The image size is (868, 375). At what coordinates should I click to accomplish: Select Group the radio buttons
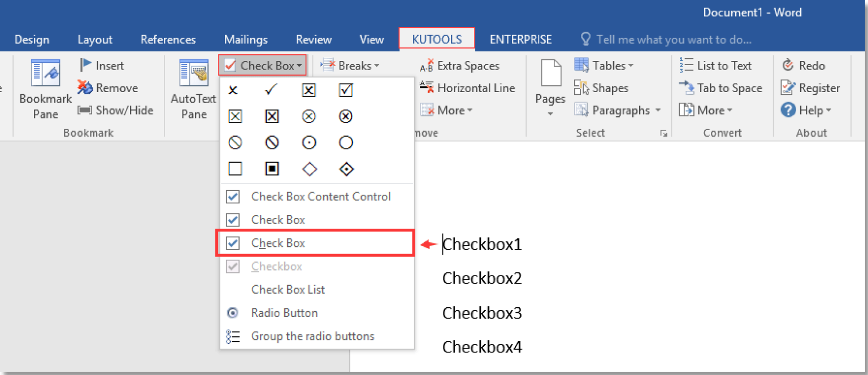pos(312,335)
